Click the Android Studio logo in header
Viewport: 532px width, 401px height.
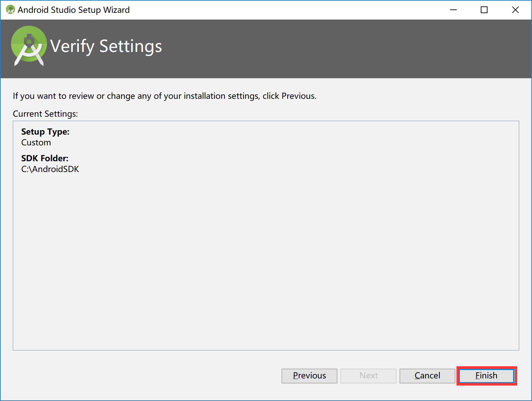[x=29, y=46]
